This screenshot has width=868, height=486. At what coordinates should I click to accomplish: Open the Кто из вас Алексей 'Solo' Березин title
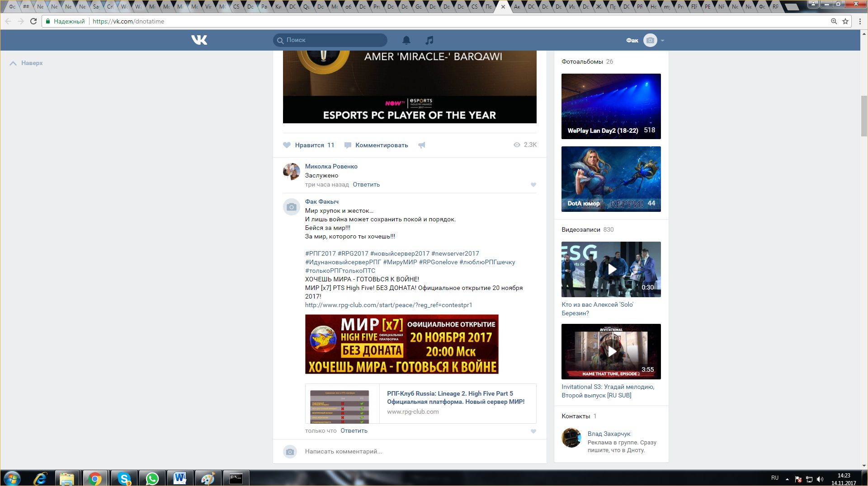tap(598, 309)
